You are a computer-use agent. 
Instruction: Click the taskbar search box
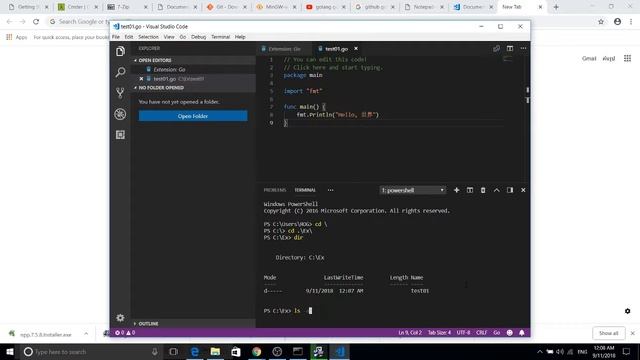[91, 351]
